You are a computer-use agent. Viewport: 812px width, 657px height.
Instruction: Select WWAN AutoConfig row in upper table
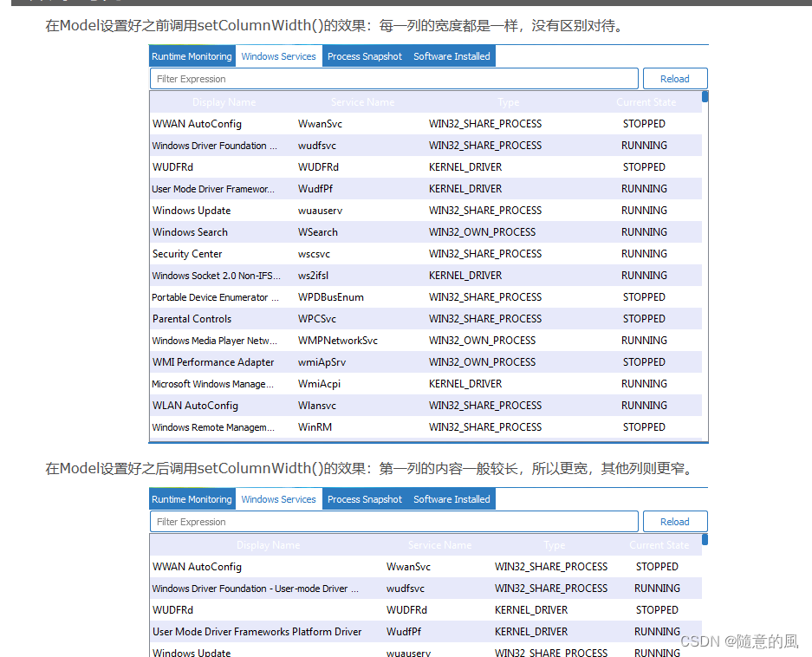coord(425,124)
